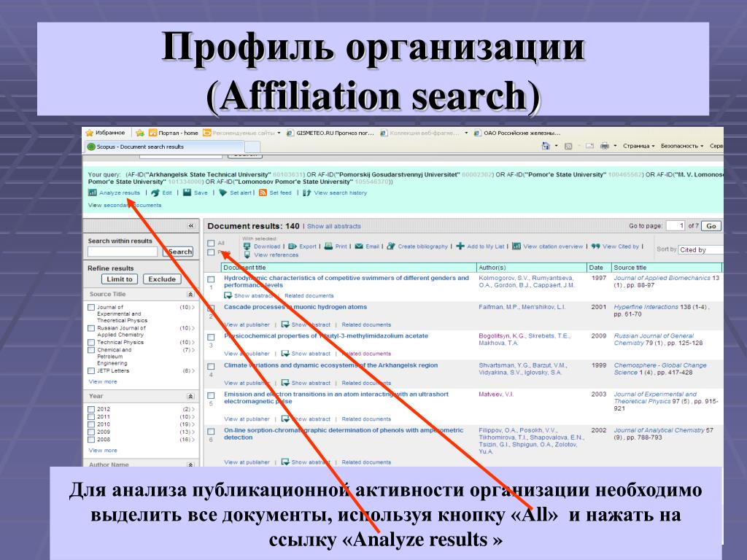Click the Search within results text field
The width and height of the screenshot is (747, 560).
pos(123,252)
